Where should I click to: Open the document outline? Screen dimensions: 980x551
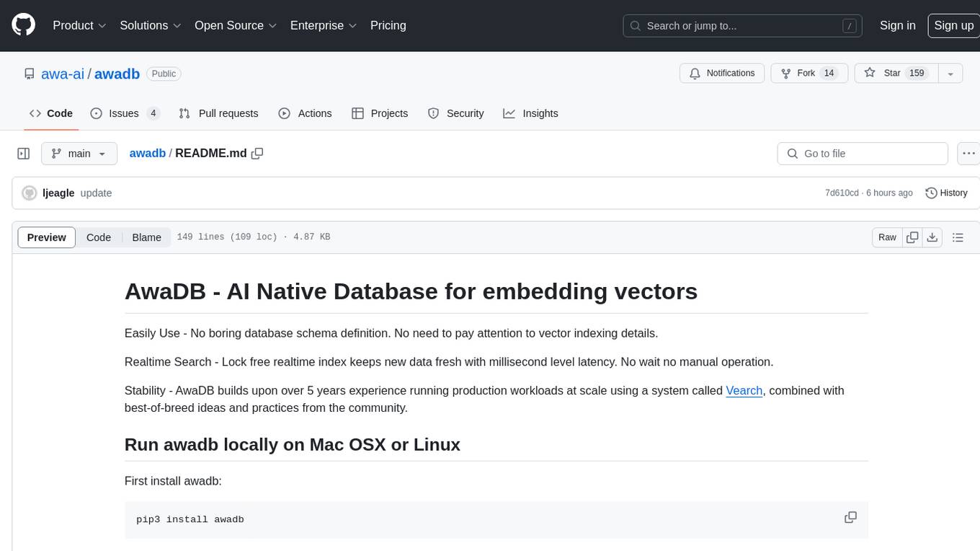pos(958,237)
